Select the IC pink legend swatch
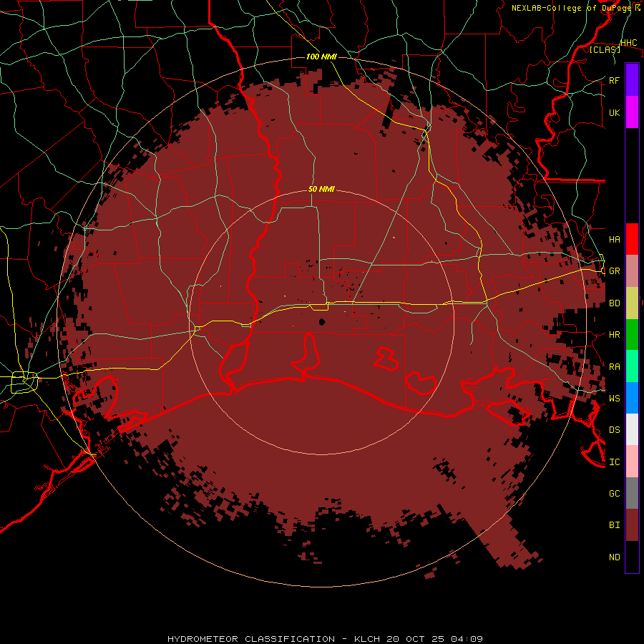 pos(632,462)
